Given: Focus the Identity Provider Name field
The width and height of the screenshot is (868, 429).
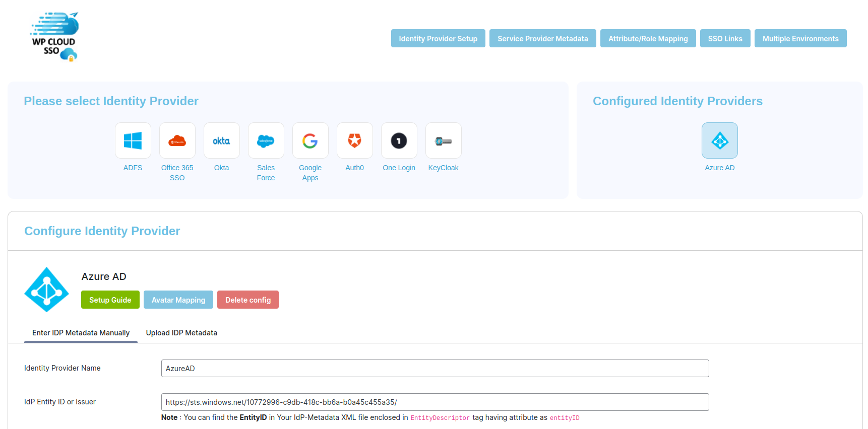Looking at the screenshot, I should (x=435, y=368).
